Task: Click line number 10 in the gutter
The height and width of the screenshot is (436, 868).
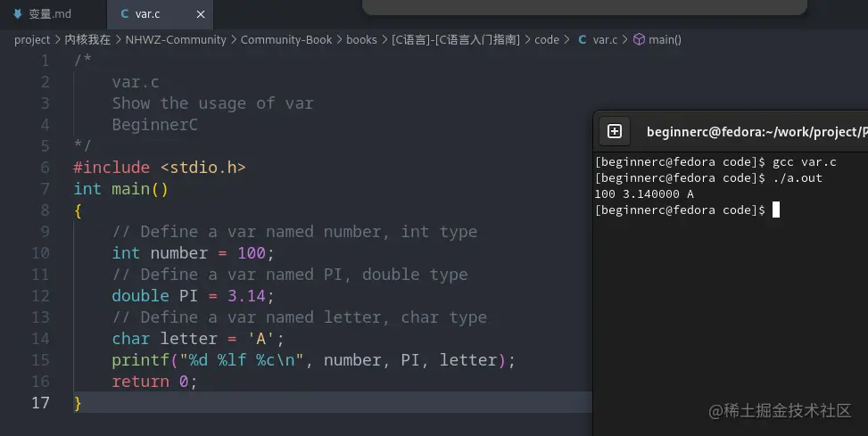Action: click(40, 253)
